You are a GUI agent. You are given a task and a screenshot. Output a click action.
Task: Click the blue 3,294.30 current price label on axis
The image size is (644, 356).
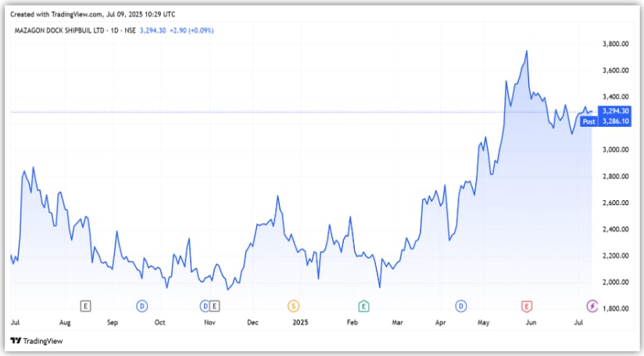click(614, 111)
